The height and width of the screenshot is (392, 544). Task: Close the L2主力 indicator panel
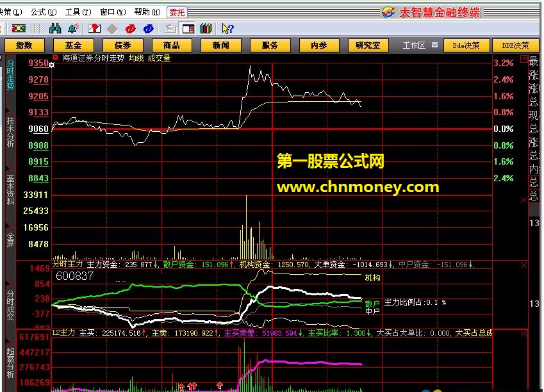[x=523, y=333]
